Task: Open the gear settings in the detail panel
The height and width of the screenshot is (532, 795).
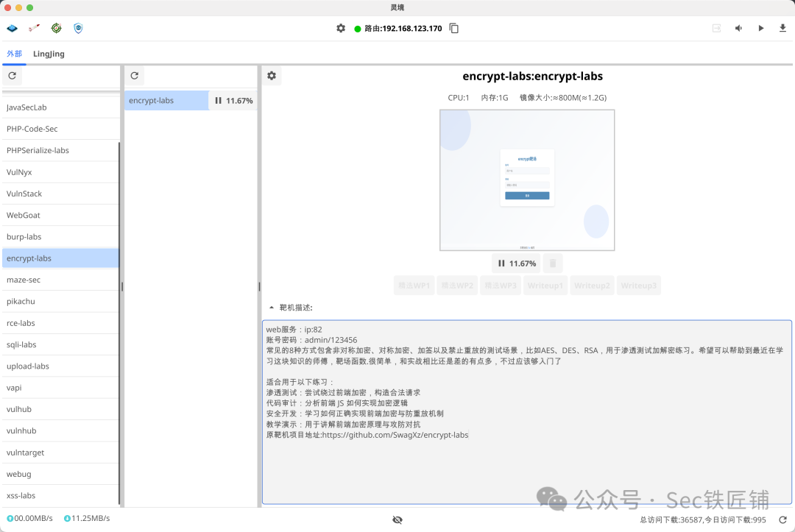Action: [x=272, y=75]
